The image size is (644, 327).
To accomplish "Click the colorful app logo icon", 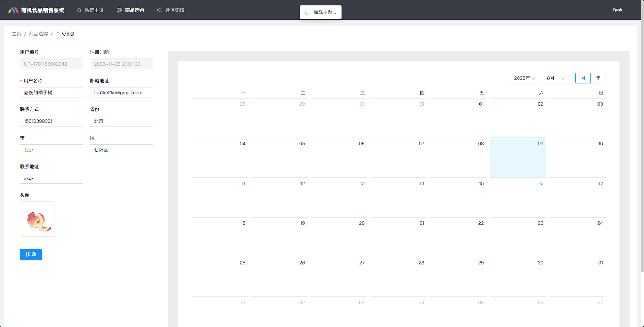I will click(x=13, y=10).
